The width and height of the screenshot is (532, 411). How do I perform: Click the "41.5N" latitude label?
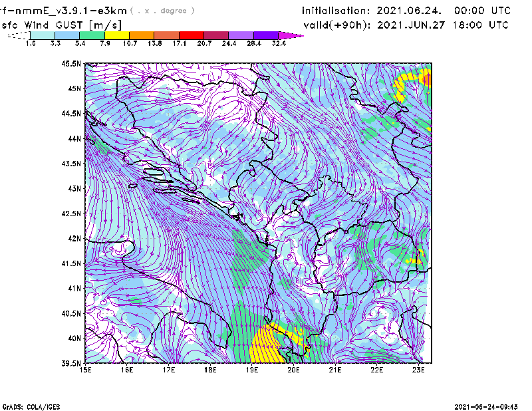(x=72, y=263)
